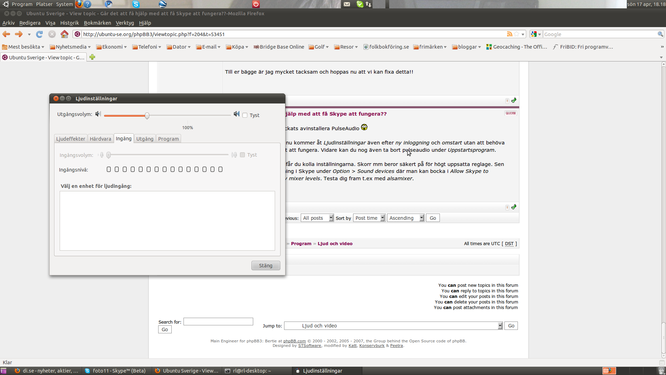Open a new tab with the green plus
The height and width of the screenshot is (375, 666).
pyautogui.click(x=92, y=57)
